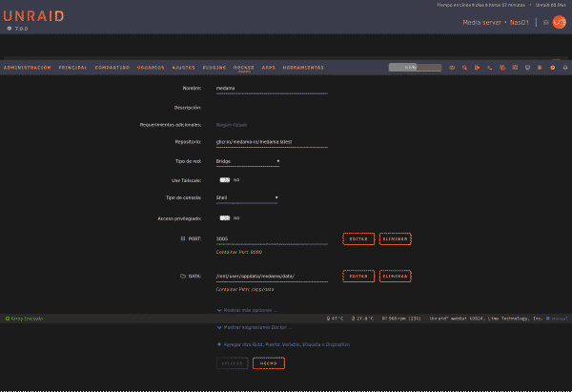
Task: Click the Repositorio input field
Action: click(x=272, y=142)
